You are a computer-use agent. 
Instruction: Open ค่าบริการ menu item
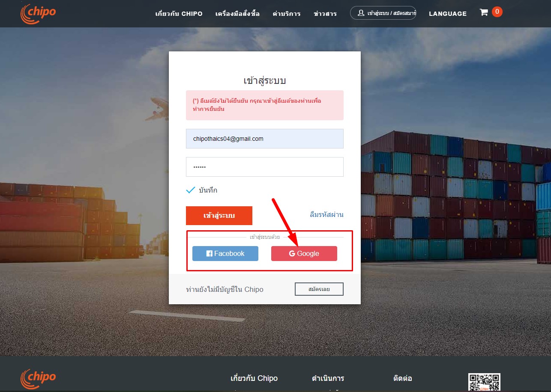[x=287, y=14]
